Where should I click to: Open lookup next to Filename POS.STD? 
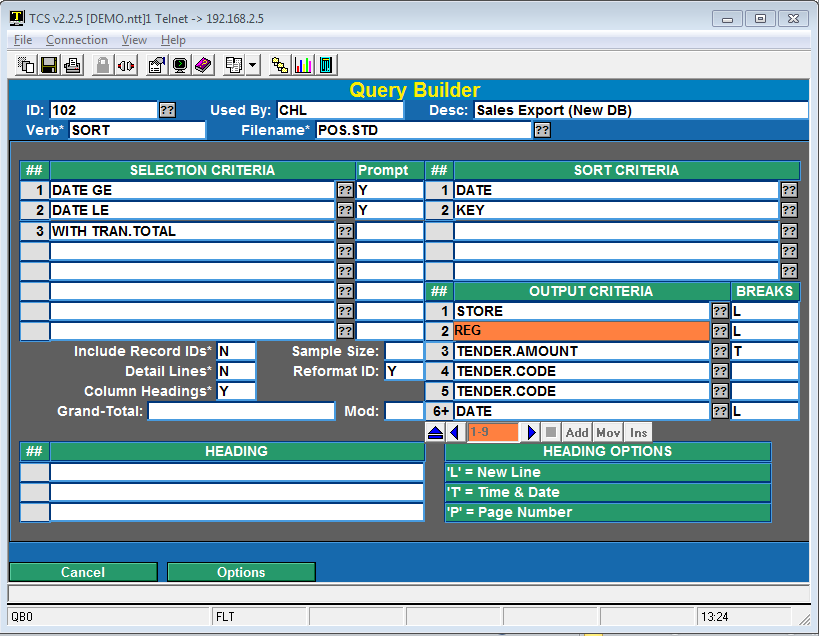[542, 130]
